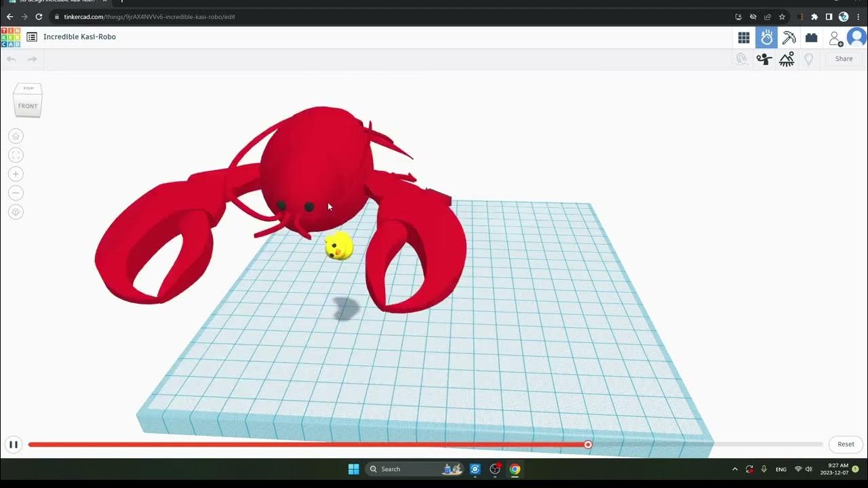Viewport: 868px width, 488px height.
Task: Open the Blocks pickaxe workspace
Action: tap(789, 37)
